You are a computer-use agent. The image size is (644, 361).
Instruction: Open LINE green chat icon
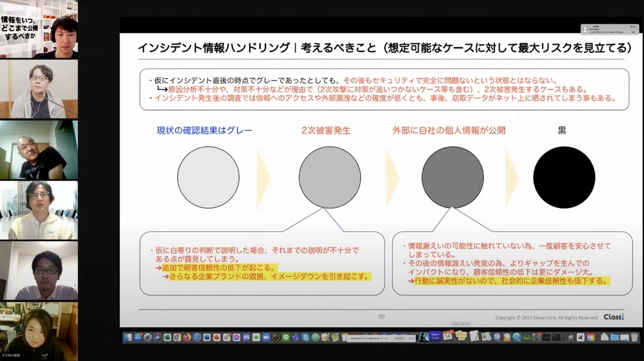pos(286,337)
